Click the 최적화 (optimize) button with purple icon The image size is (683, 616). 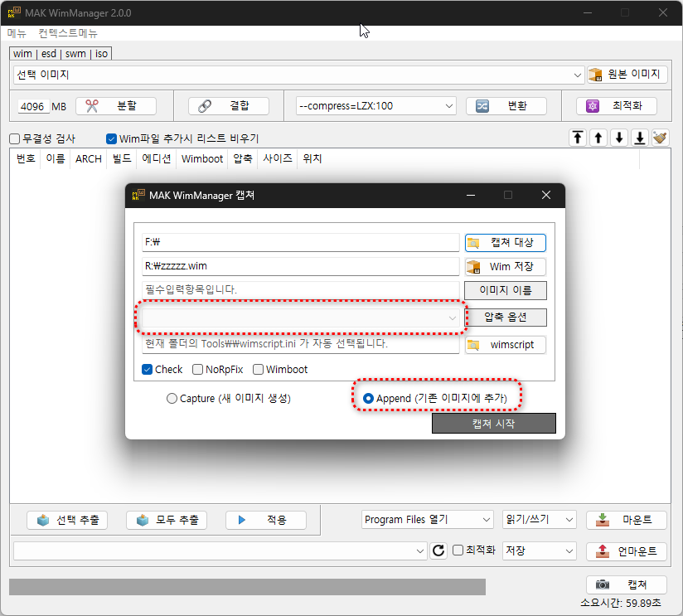point(617,106)
